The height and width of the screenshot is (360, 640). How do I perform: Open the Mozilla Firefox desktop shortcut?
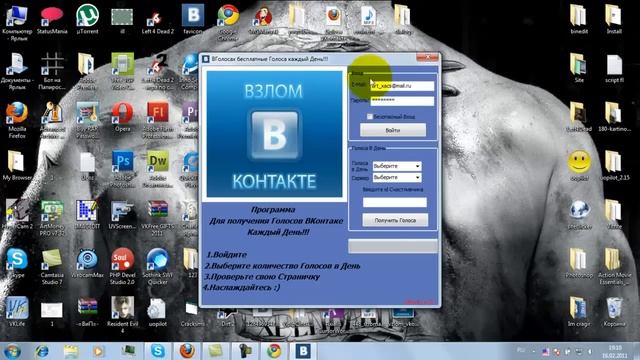point(17,120)
